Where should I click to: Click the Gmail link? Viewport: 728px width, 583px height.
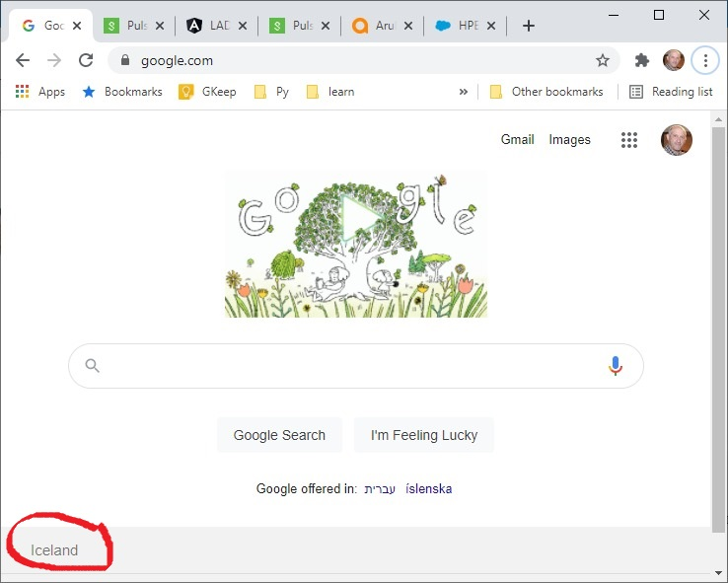click(517, 139)
